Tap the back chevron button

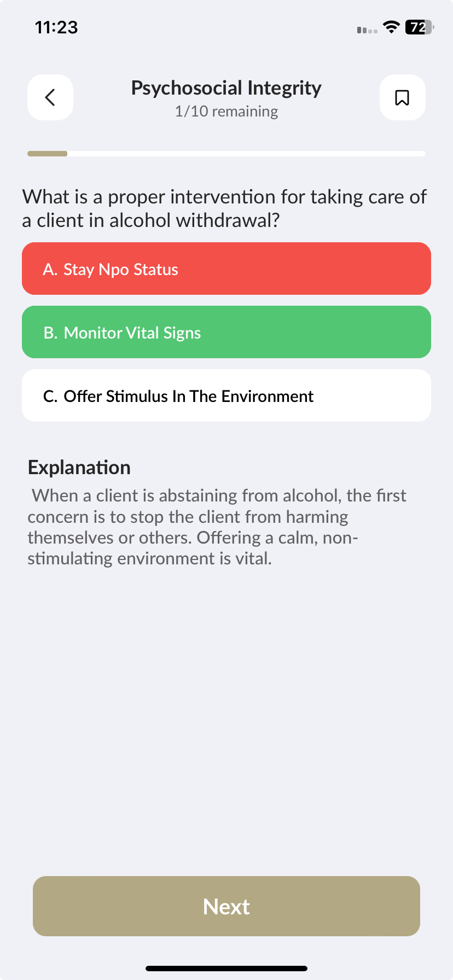tap(50, 97)
